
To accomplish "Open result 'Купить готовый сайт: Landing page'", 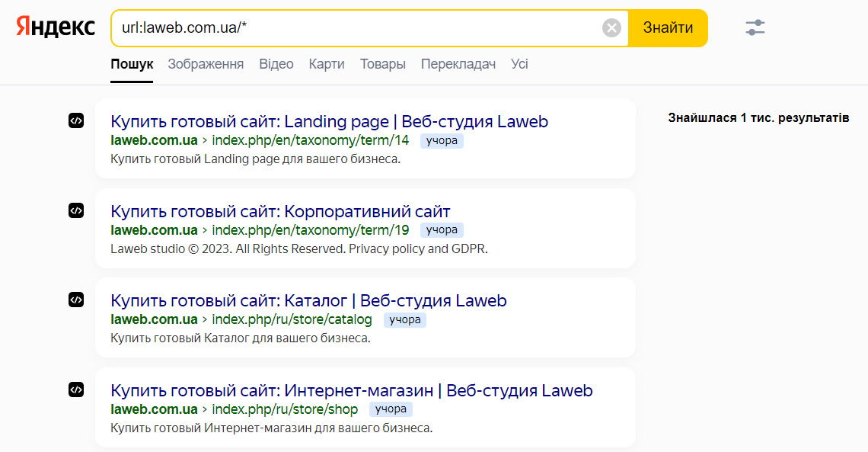I will [330, 121].
